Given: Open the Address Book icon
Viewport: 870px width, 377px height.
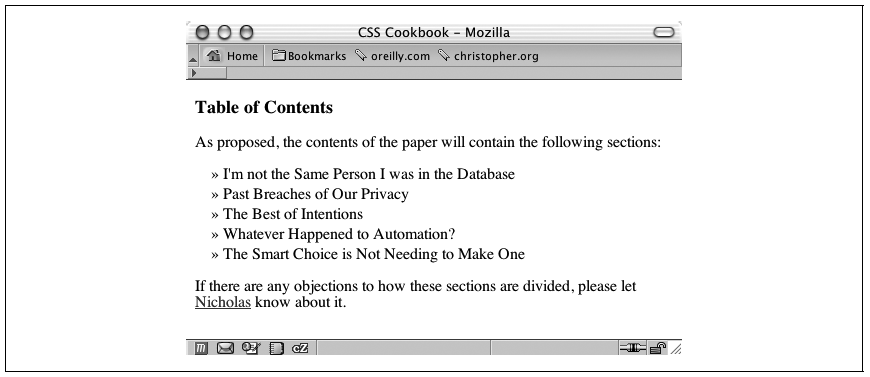Looking at the screenshot, I should pyautogui.click(x=276, y=348).
